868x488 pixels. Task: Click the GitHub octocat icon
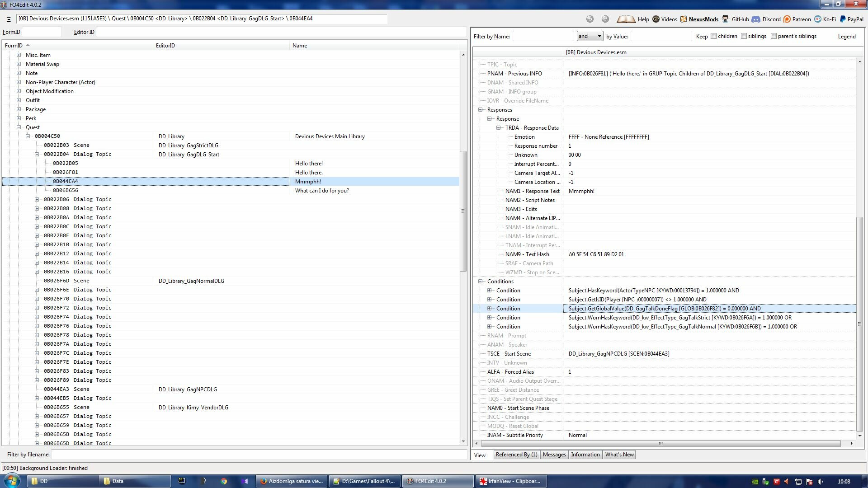click(725, 19)
